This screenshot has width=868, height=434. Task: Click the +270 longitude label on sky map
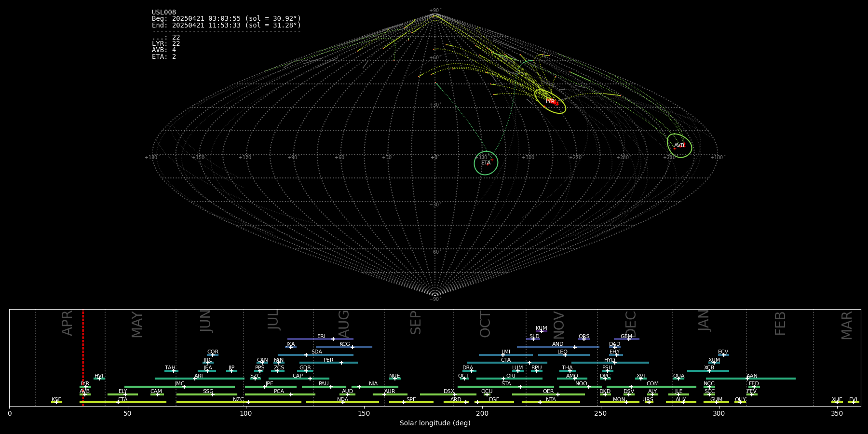575,158
